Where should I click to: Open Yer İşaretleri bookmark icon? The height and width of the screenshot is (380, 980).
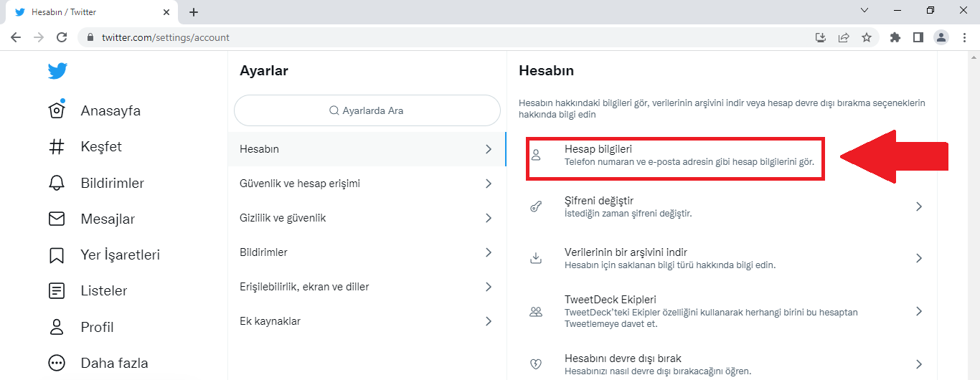click(57, 255)
